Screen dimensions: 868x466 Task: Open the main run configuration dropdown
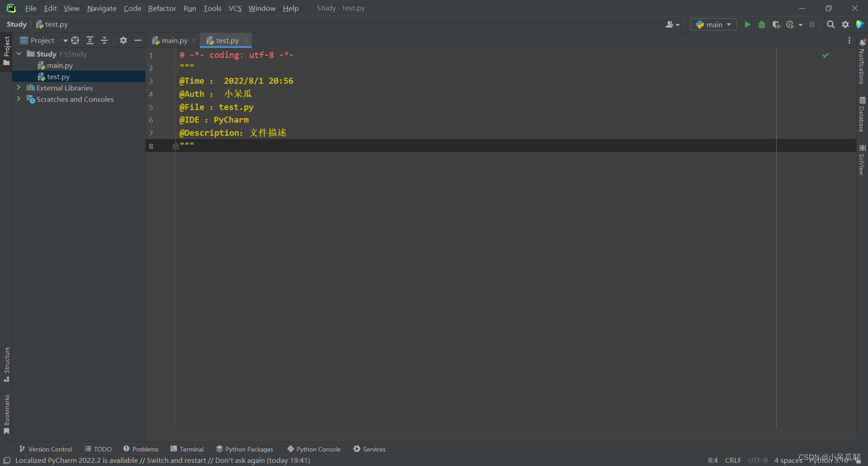(713, 24)
